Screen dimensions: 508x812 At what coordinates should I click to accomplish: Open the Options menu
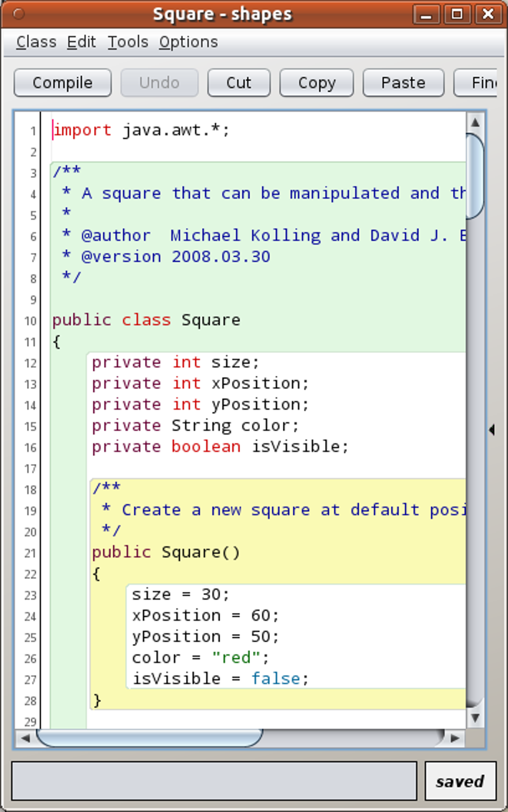coord(188,42)
